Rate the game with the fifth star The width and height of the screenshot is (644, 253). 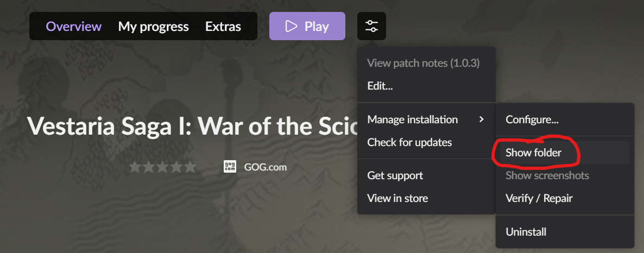(x=190, y=167)
